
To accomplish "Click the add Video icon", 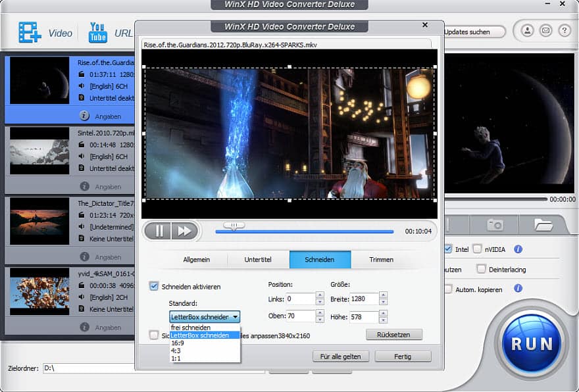I will [30, 33].
